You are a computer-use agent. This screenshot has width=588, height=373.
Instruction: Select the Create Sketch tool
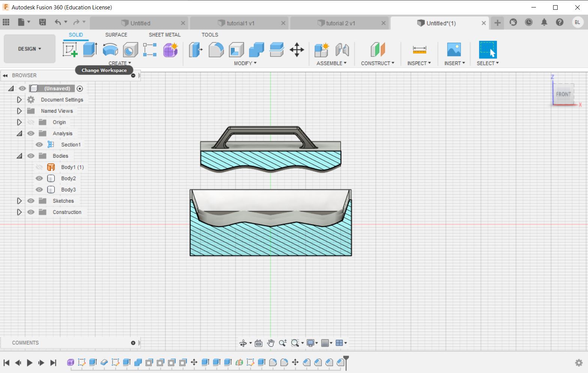pos(70,49)
